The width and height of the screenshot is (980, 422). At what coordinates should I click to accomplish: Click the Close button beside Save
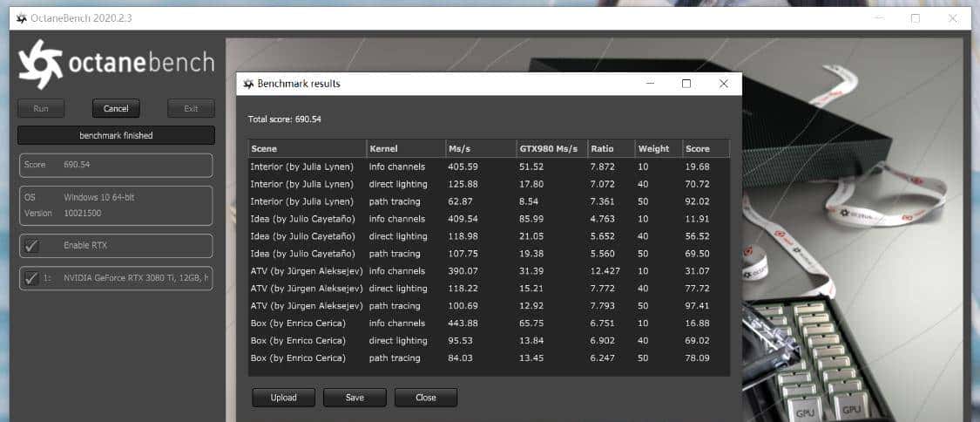[x=426, y=398]
